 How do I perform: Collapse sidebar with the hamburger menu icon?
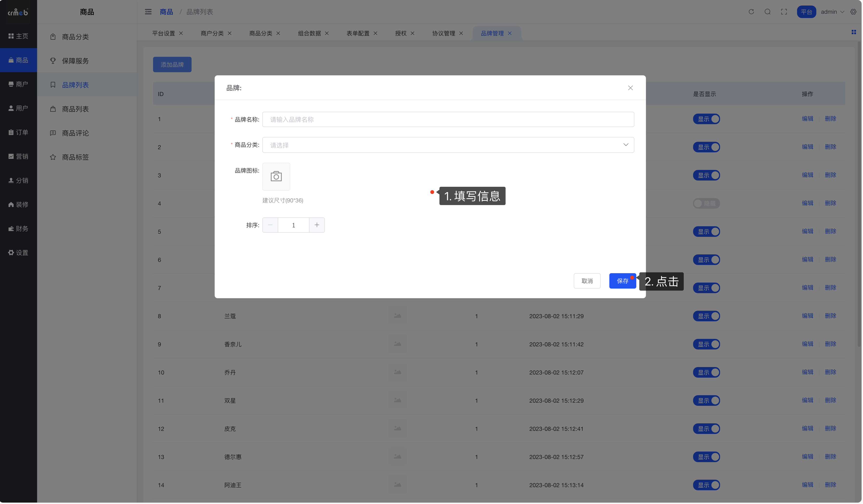[148, 12]
